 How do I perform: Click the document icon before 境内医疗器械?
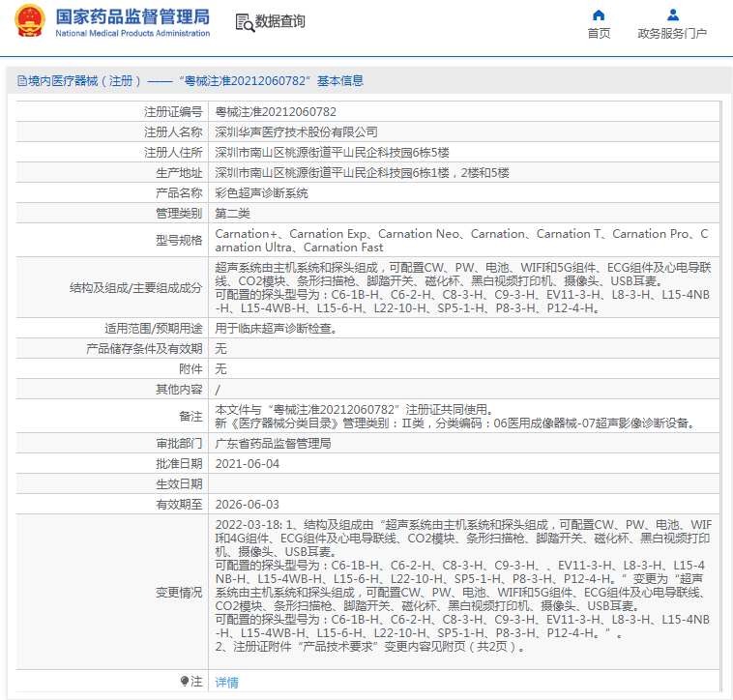[x=20, y=81]
